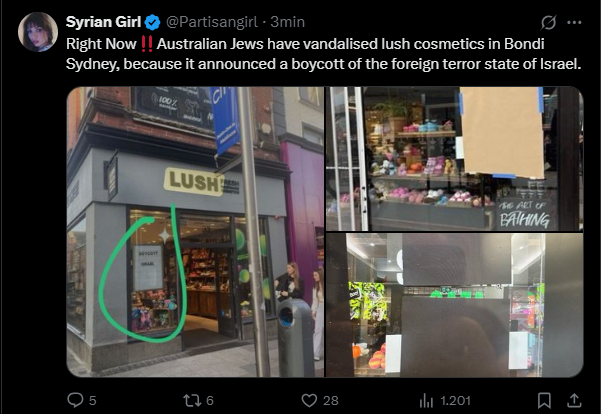Click the like count 28
601x414 pixels.
(330, 401)
